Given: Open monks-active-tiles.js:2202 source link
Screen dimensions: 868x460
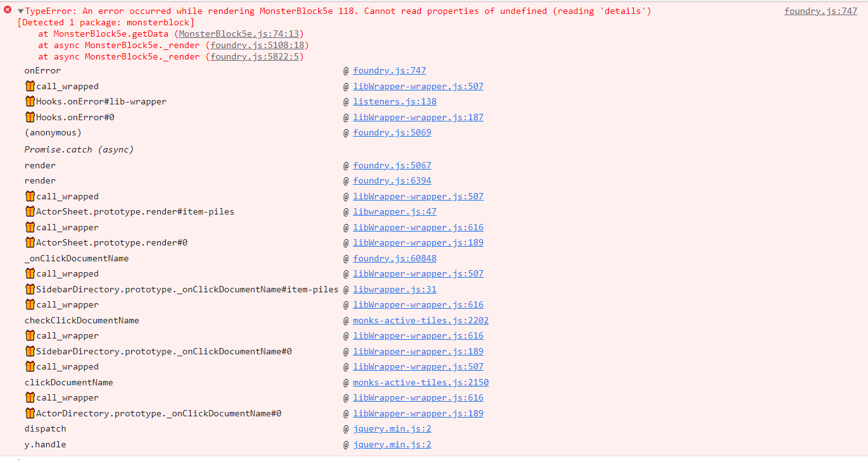Looking at the screenshot, I should (x=421, y=320).
